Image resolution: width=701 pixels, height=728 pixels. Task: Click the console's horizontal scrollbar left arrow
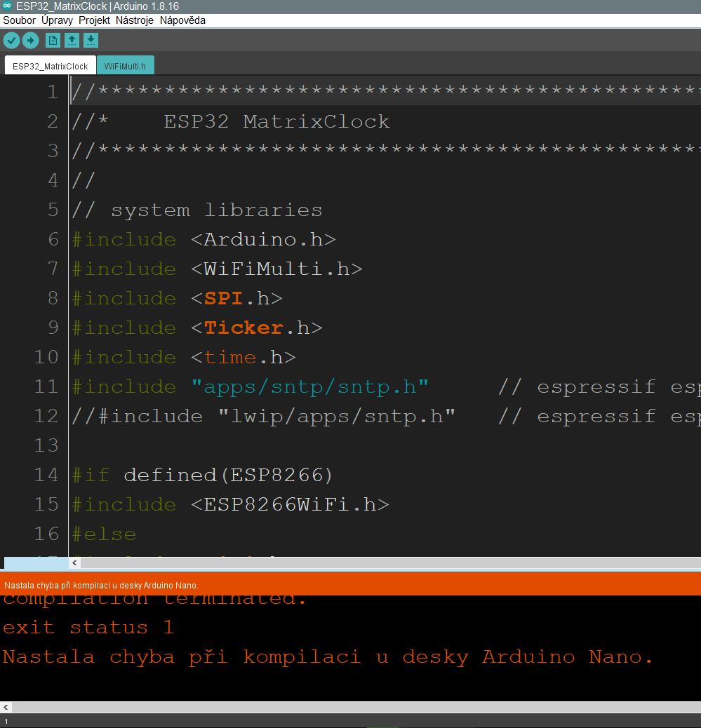pos(6,707)
